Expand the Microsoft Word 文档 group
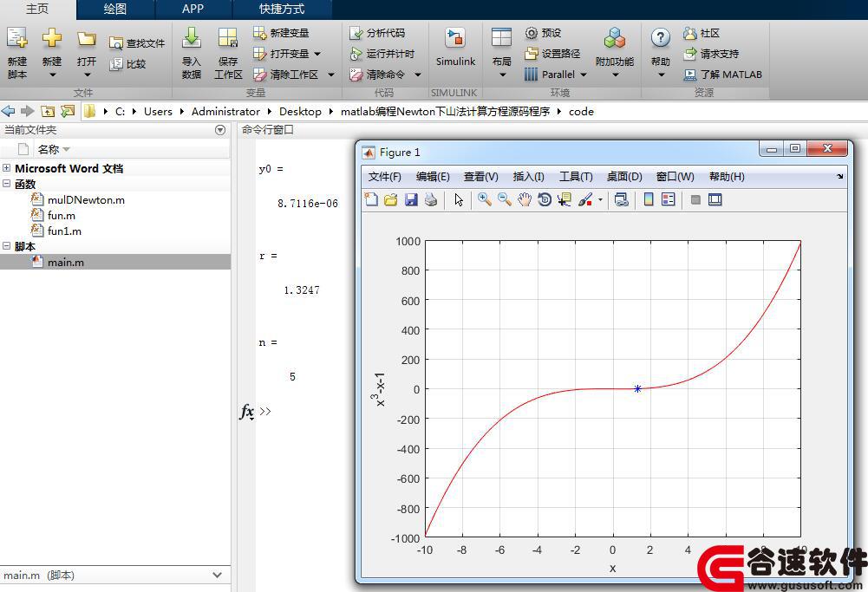The height and width of the screenshot is (592, 868). (x=7, y=167)
